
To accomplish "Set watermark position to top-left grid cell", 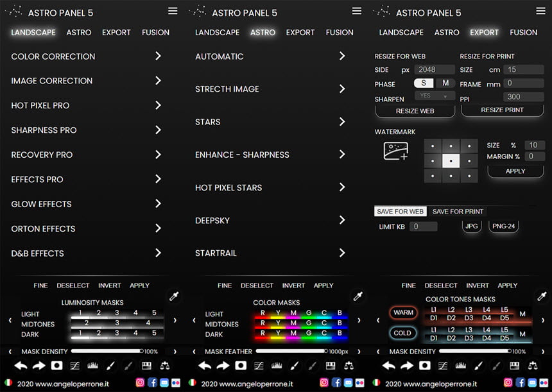I will click(433, 146).
